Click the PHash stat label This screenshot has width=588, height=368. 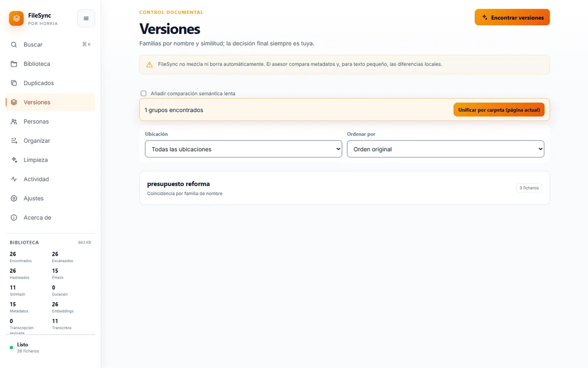(x=58, y=278)
